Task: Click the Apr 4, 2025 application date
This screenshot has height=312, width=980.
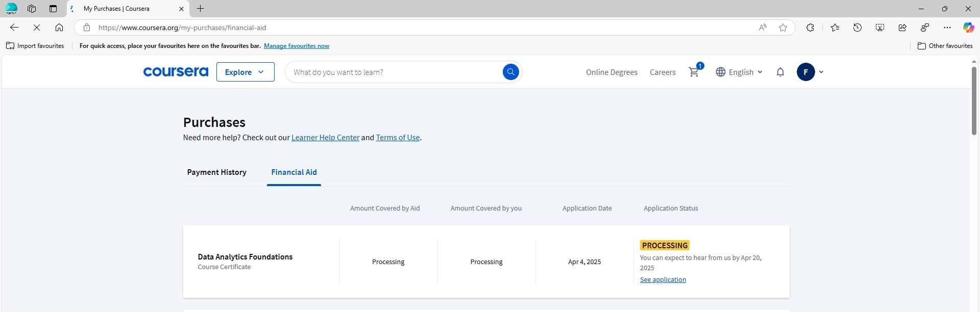Action: coord(584,262)
